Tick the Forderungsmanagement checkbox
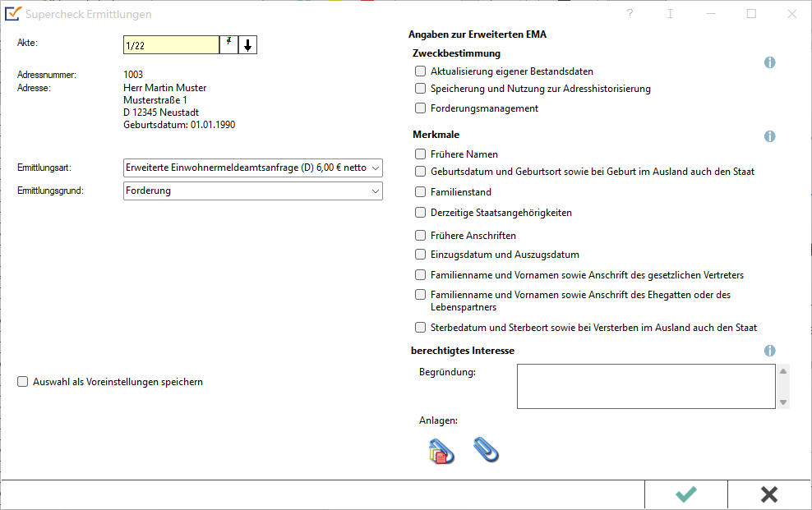 421,108
